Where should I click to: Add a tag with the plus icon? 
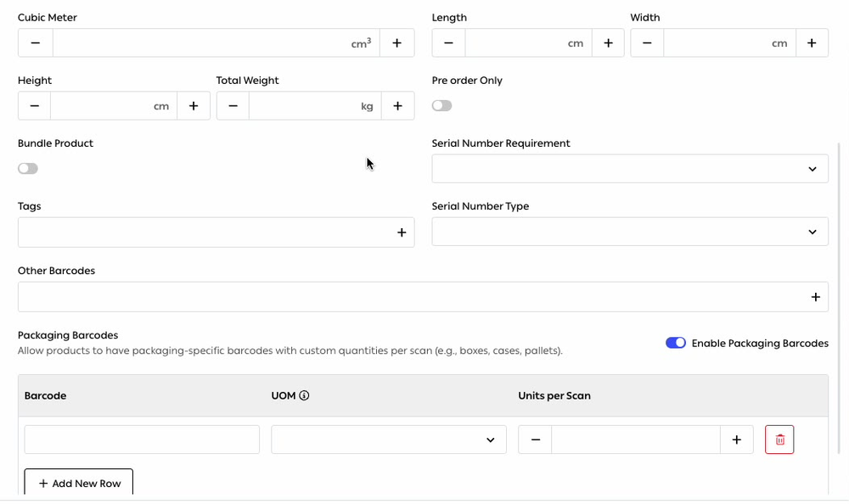pos(402,232)
